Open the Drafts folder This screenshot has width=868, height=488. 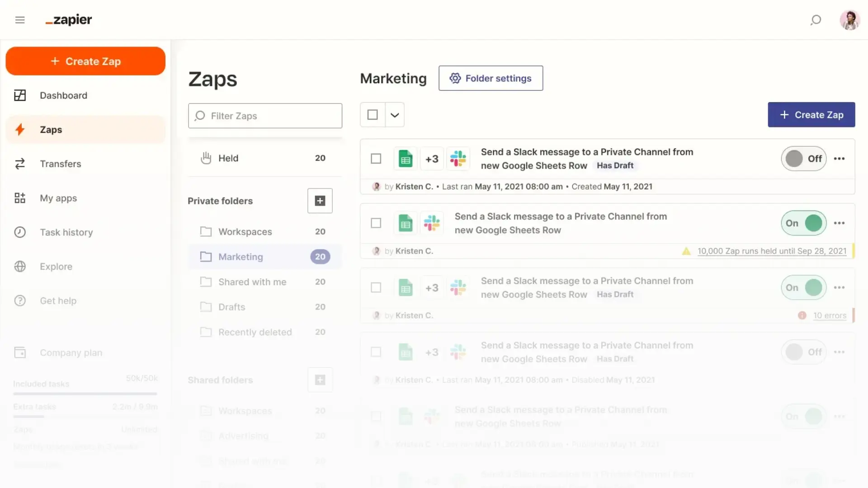point(265,307)
